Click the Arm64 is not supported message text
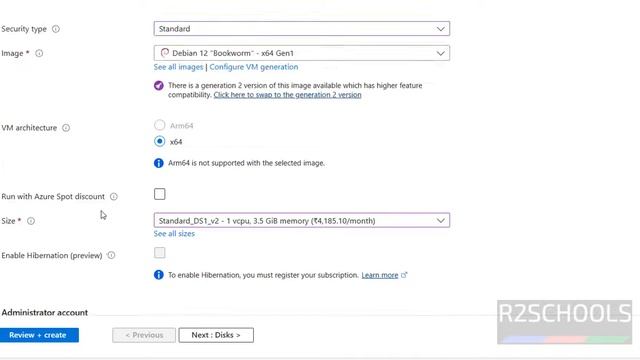This screenshot has width=640, height=360. tap(247, 163)
